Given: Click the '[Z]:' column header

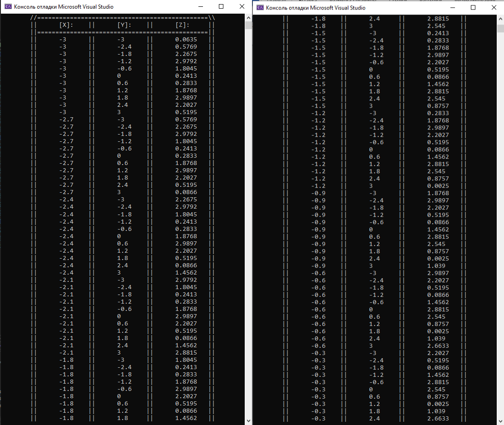Looking at the screenshot, I should coord(182,25).
